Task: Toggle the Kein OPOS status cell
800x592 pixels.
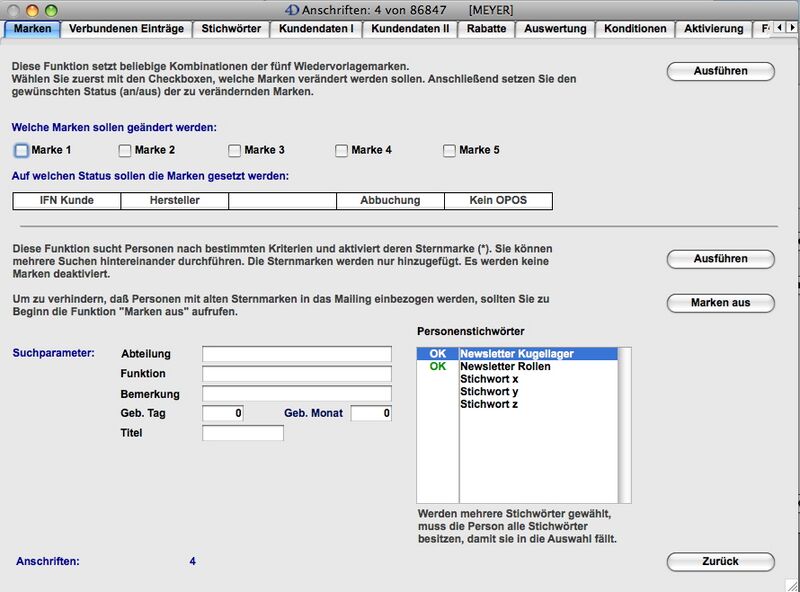Action: point(498,201)
